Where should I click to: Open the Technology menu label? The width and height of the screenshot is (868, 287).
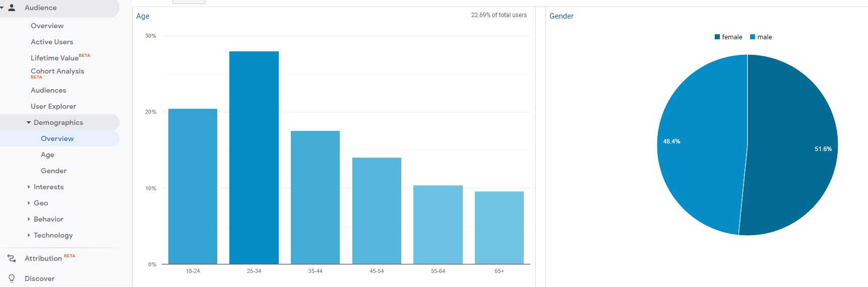coord(53,235)
